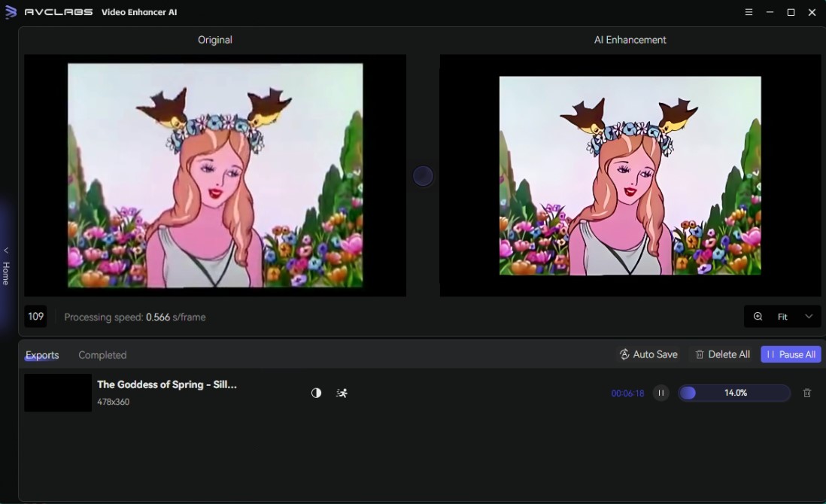Viewport: 826px width, 504px height.
Task: Click the Processing speed 0.566 s/frame text
Action: click(135, 317)
